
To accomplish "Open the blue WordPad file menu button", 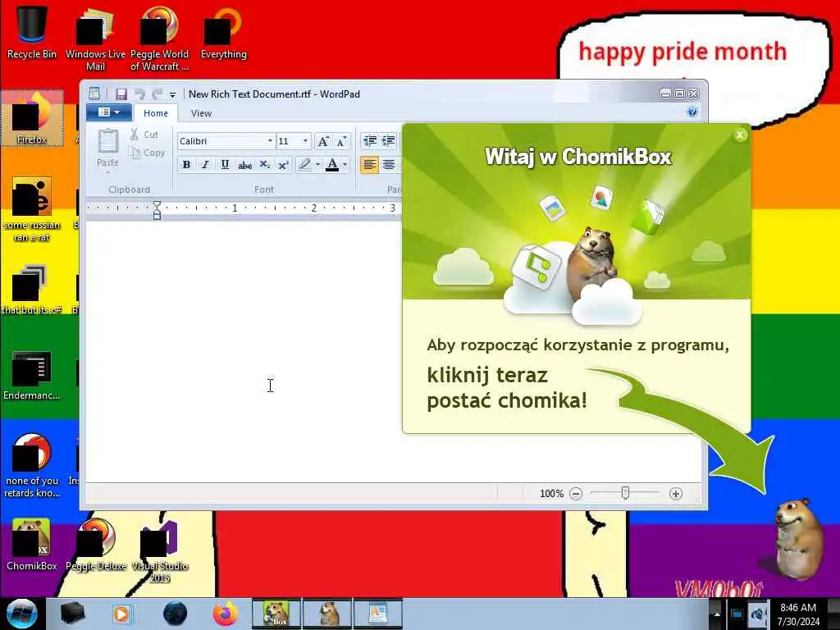I will [x=109, y=112].
